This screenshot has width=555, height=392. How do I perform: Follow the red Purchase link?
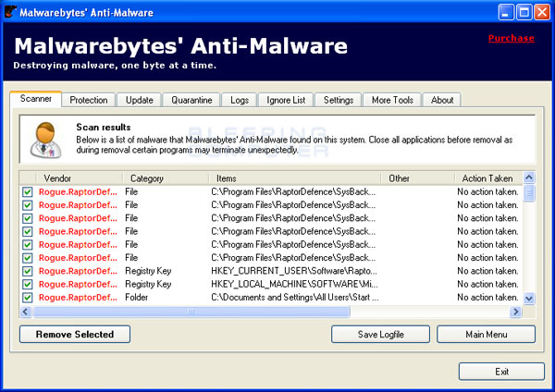512,38
